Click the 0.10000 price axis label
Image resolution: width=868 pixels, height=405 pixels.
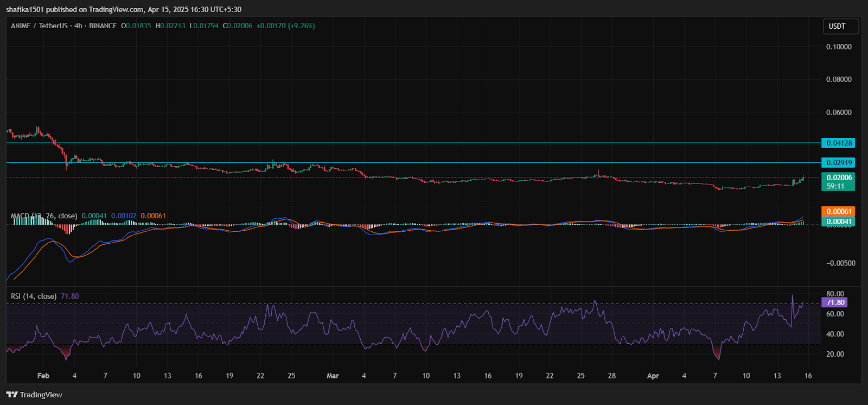pos(839,47)
